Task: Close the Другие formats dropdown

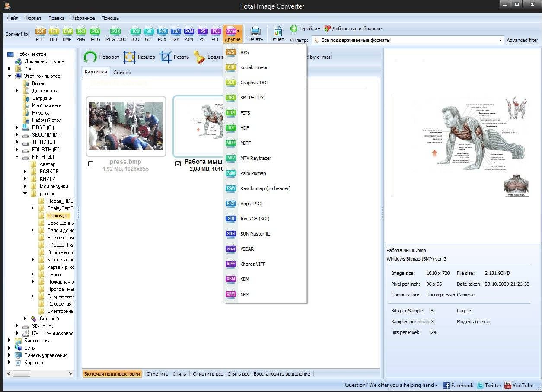Action: pos(233,34)
